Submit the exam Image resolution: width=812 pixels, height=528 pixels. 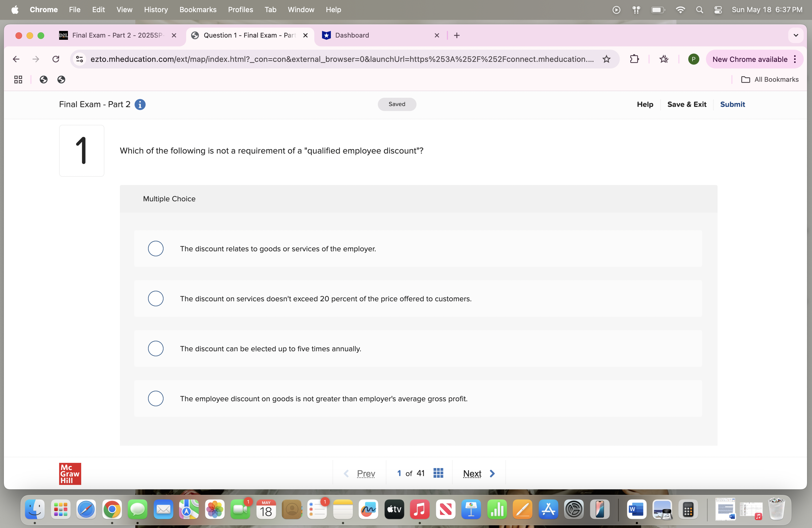click(x=732, y=104)
